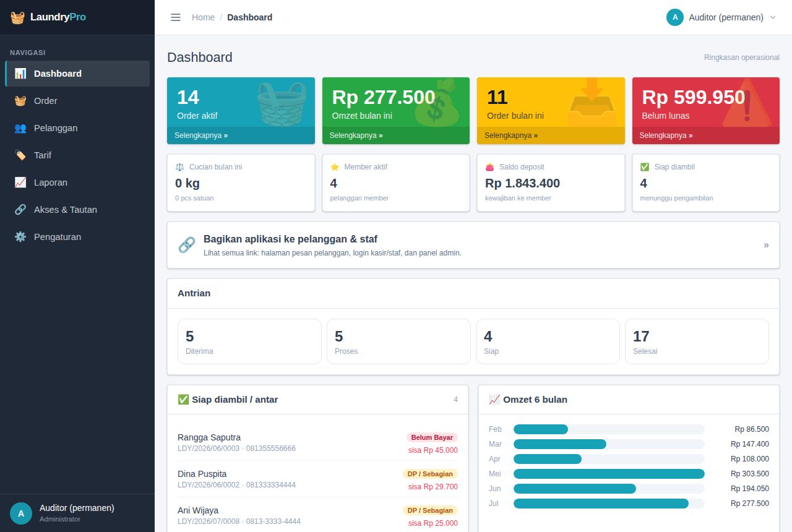The width and height of the screenshot is (792, 532).
Task: Toggle the hamburger sidebar menu icon
Action: click(x=176, y=17)
